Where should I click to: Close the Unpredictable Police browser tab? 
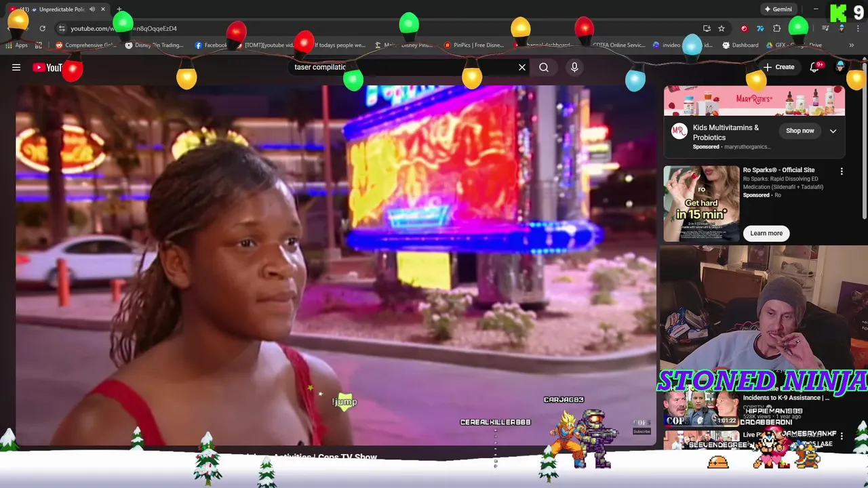tap(103, 9)
